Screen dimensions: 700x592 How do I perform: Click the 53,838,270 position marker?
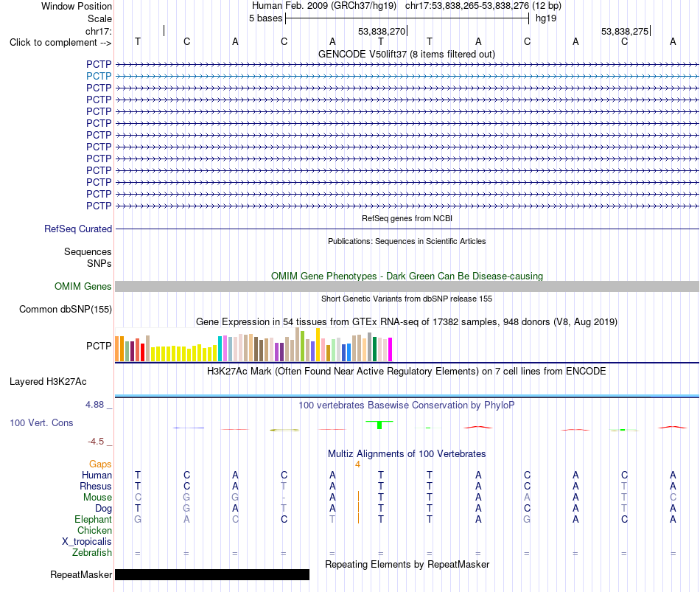(x=382, y=31)
